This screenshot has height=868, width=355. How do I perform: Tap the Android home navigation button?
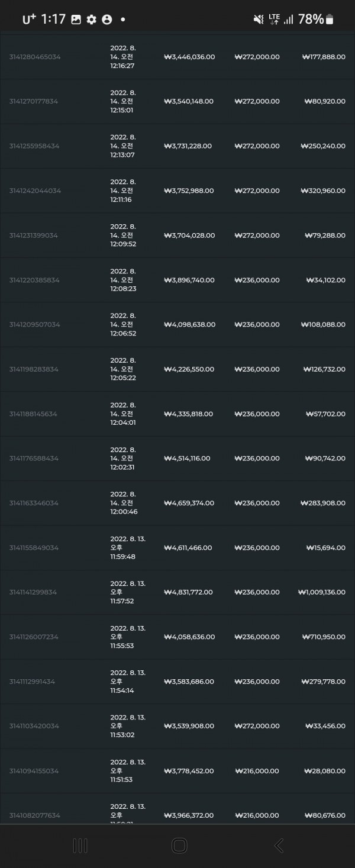(179, 846)
